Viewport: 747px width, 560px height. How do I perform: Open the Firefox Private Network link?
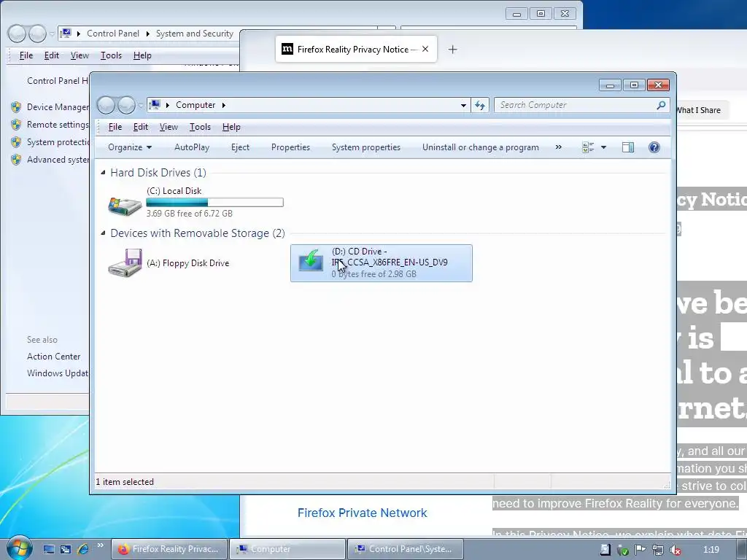(x=362, y=513)
